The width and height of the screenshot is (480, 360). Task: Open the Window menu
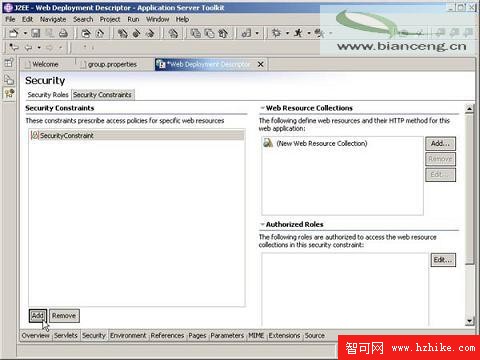pos(158,19)
